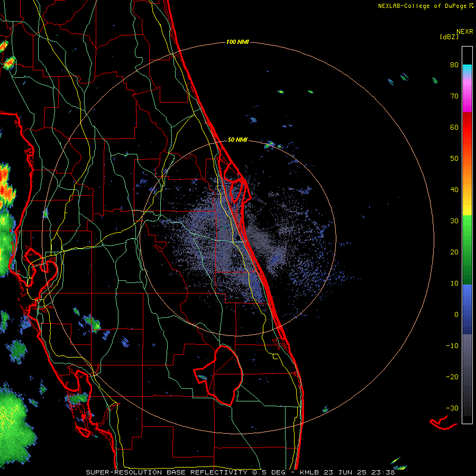Click the -30 value on the dBZ scale

pos(452,408)
